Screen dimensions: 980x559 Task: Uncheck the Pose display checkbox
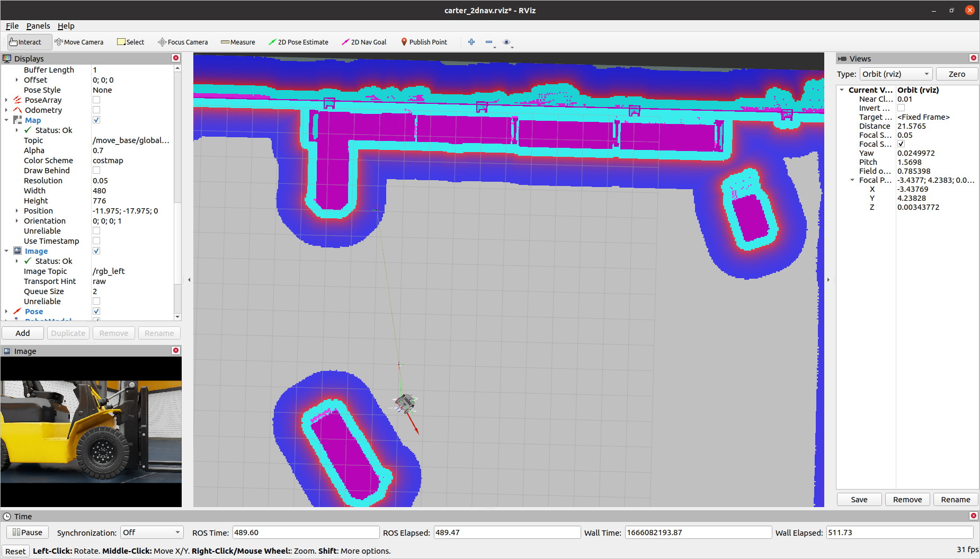click(x=96, y=311)
